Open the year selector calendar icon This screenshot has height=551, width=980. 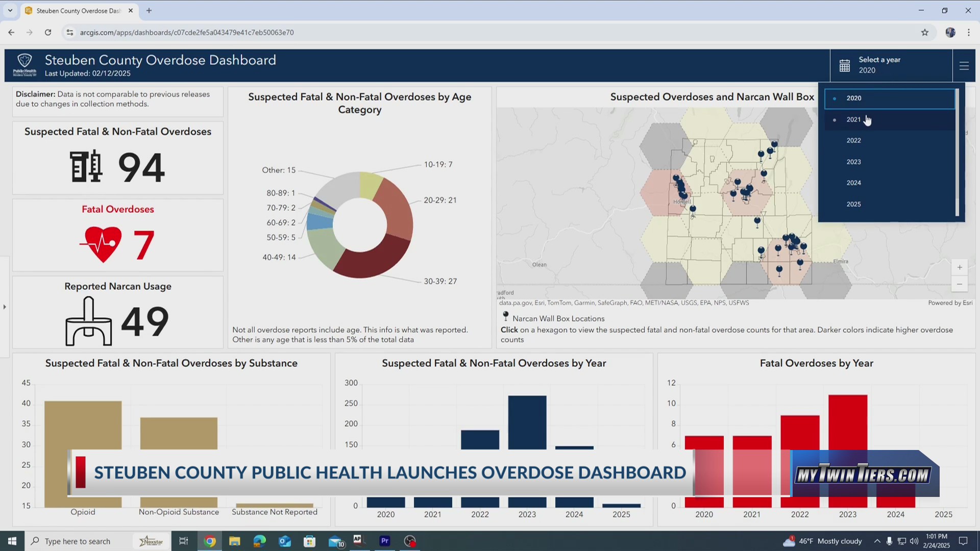click(x=845, y=65)
